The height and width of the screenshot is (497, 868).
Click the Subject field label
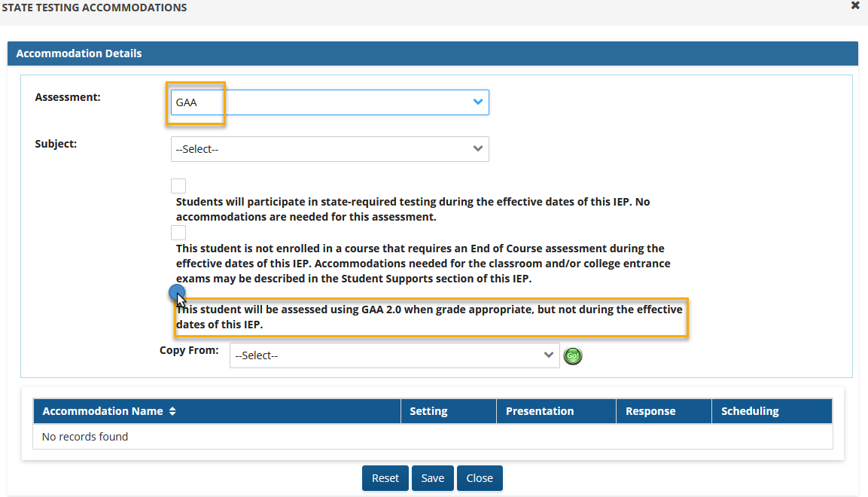click(56, 143)
